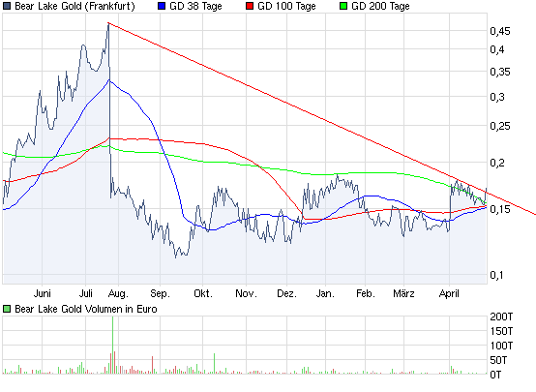Click the 0,15 price axis value
536x392 pixels.
(x=500, y=209)
